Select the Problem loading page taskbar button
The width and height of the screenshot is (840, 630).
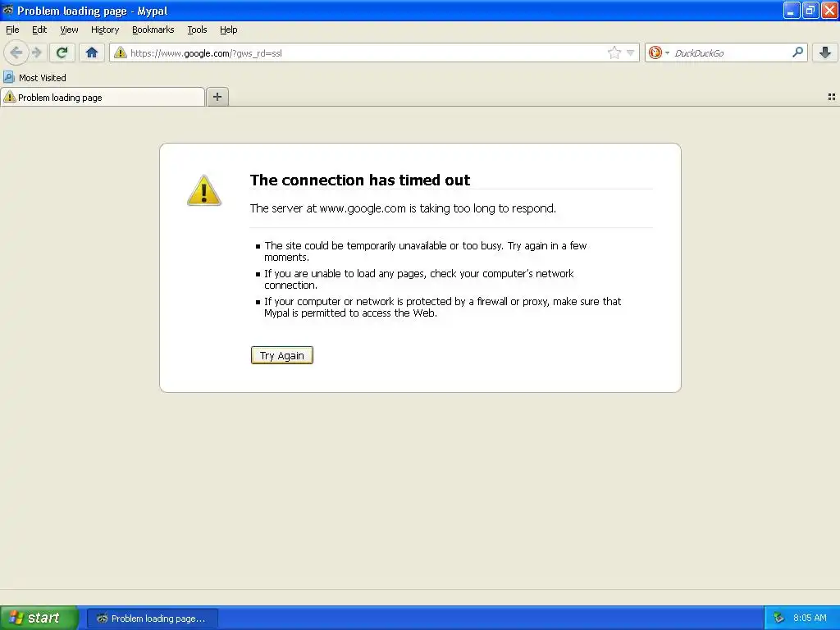(x=152, y=619)
